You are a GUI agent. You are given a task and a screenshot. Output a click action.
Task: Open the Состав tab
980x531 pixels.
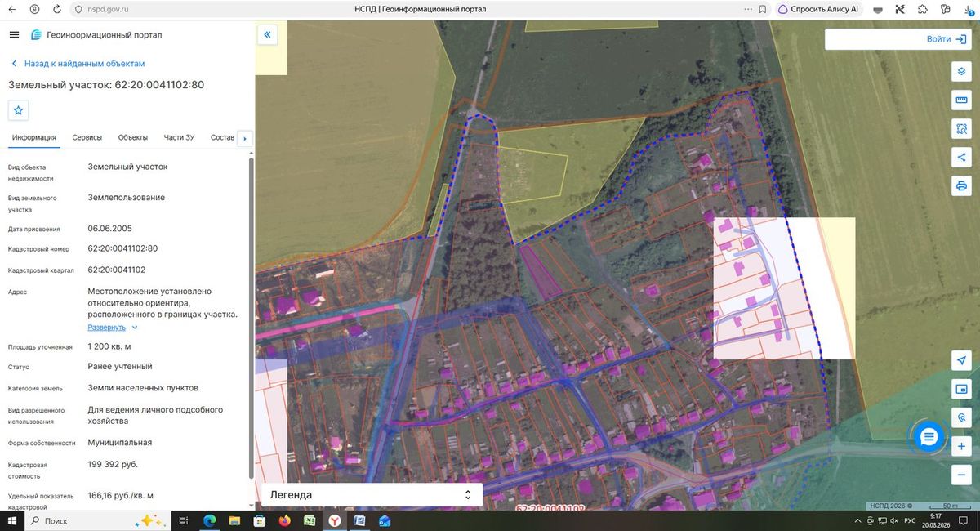pyautogui.click(x=222, y=137)
